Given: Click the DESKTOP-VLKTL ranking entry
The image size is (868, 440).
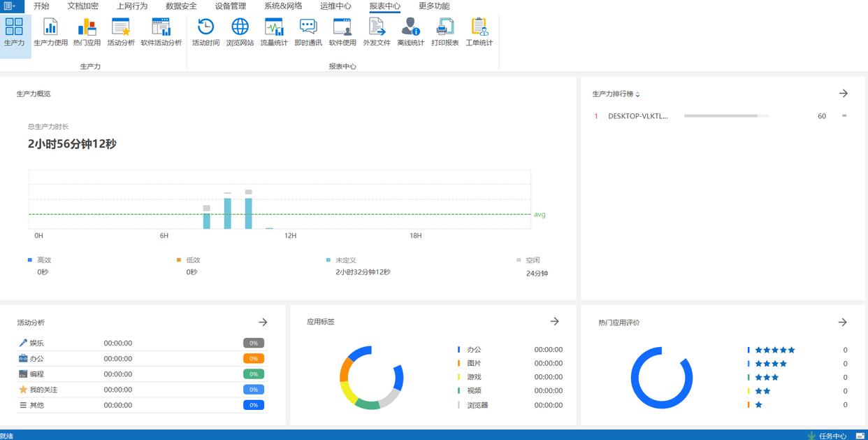Looking at the screenshot, I should tap(637, 116).
